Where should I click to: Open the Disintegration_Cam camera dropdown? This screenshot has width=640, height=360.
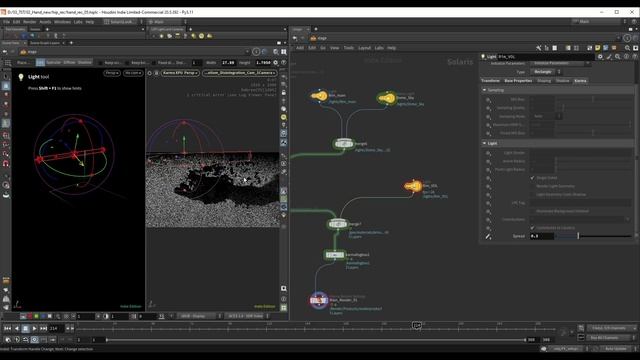(240, 73)
